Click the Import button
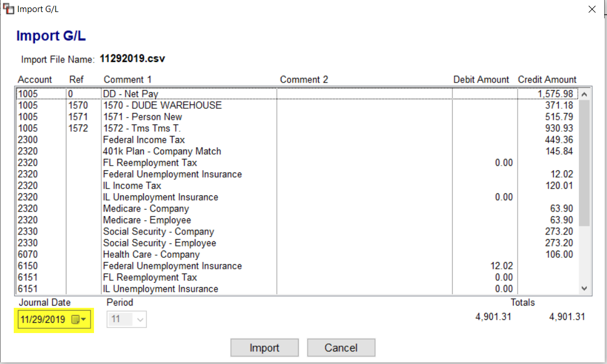 point(264,347)
